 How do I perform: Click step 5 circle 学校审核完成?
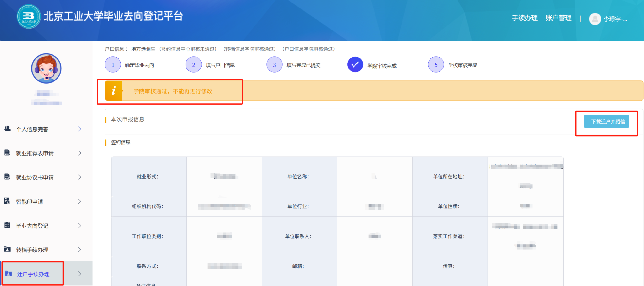click(436, 65)
